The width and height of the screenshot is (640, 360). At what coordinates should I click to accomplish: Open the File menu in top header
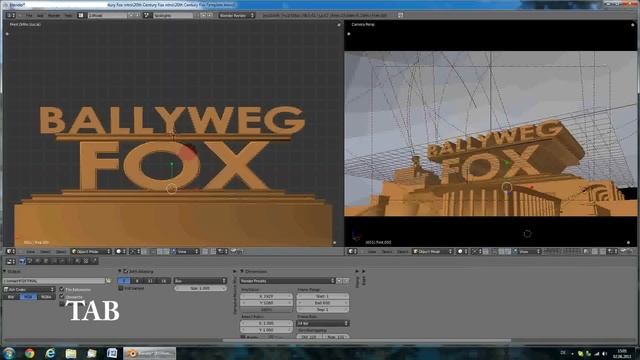(x=29, y=16)
